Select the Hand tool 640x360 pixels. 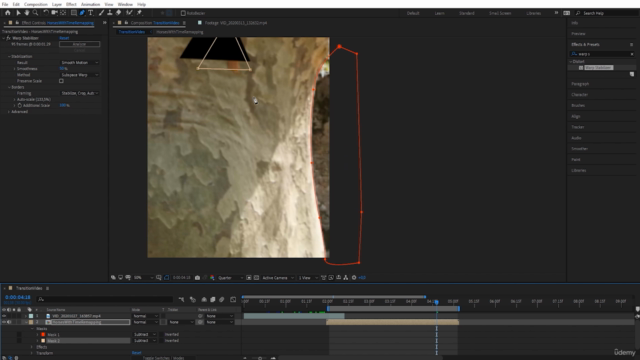27,13
